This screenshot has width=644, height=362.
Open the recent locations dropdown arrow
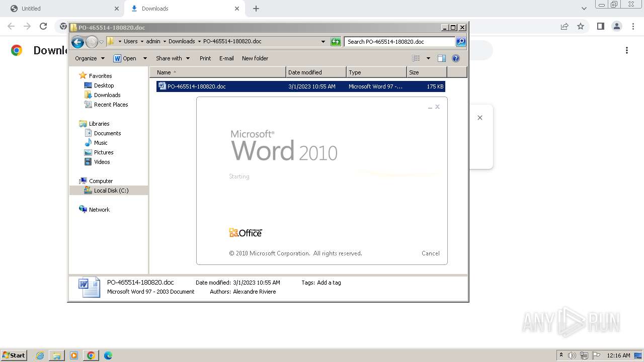tap(101, 42)
